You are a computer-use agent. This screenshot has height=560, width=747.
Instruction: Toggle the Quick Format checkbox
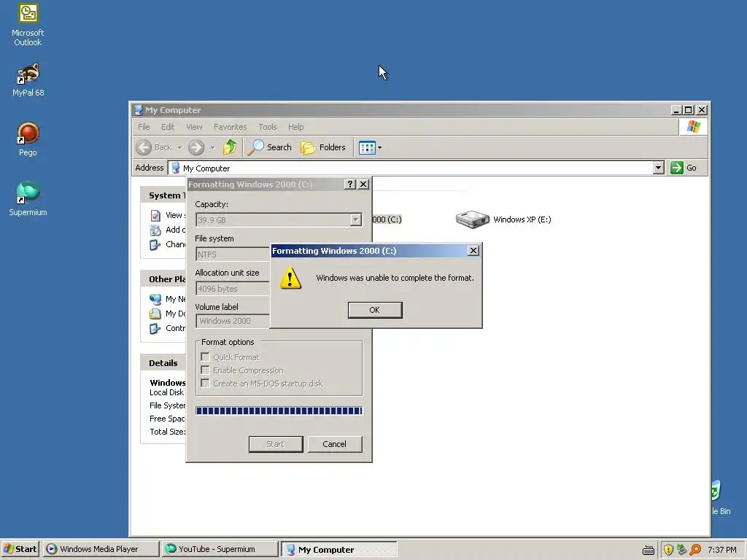[205, 357]
